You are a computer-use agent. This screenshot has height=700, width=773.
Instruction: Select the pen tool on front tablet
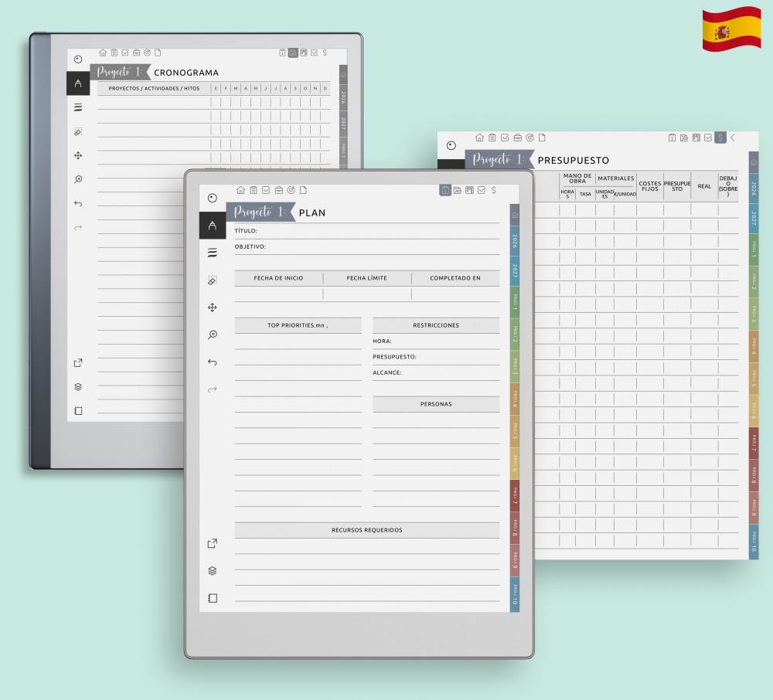213,225
